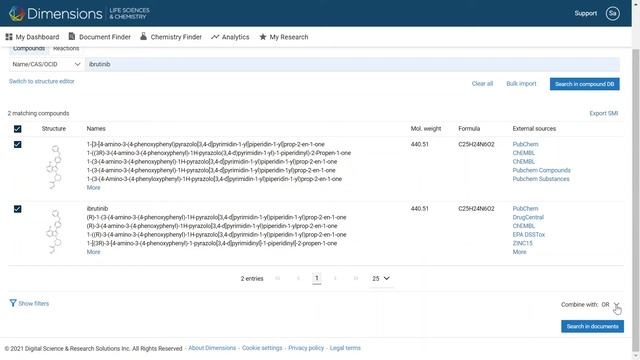Click Search in documents button
The width and height of the screenshot is (640, 360).
coord(592,327)
